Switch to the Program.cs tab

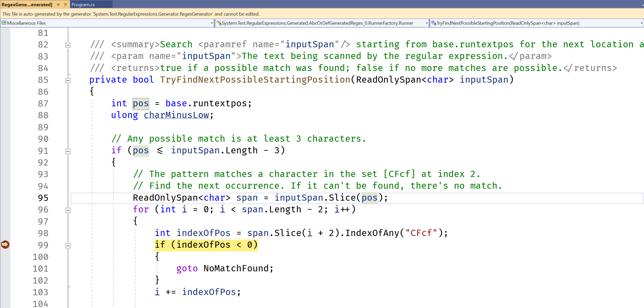83,4
